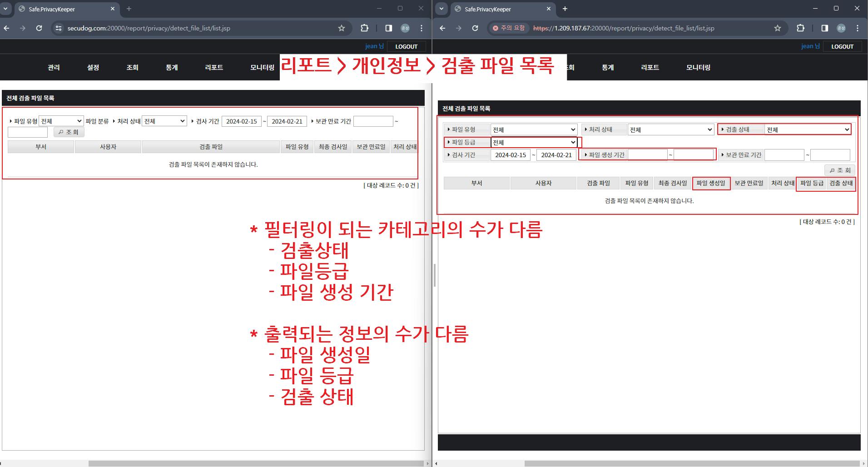Open 파일 유형 dropdown in left window
The image size is (868, 467).
pyautogui.click(x=61, y=121)
